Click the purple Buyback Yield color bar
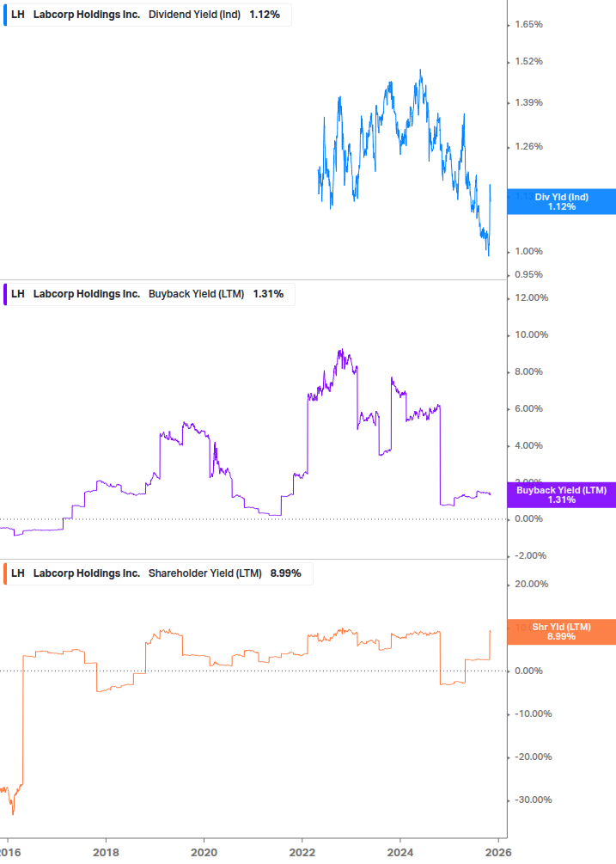Screen dimensions: 616x864 click(x=5, y=294)
